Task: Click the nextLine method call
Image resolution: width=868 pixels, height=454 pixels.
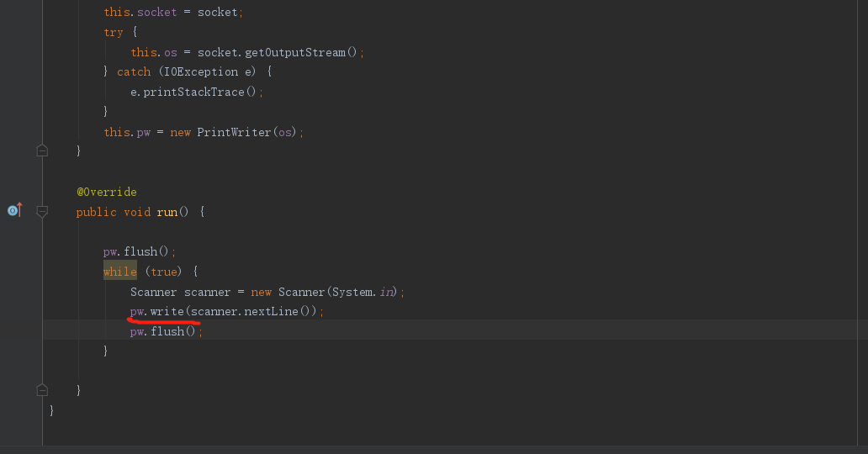Action: click(x=271, y=311)
